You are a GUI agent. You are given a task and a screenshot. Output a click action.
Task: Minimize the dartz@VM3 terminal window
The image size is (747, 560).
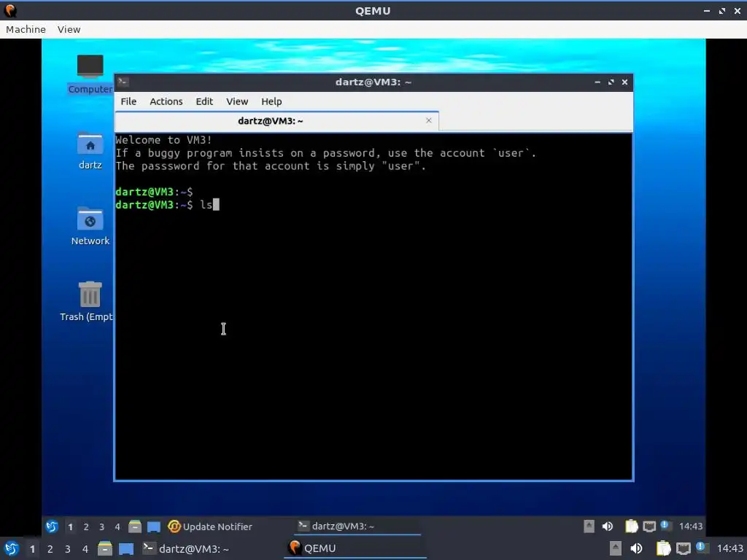597,82
